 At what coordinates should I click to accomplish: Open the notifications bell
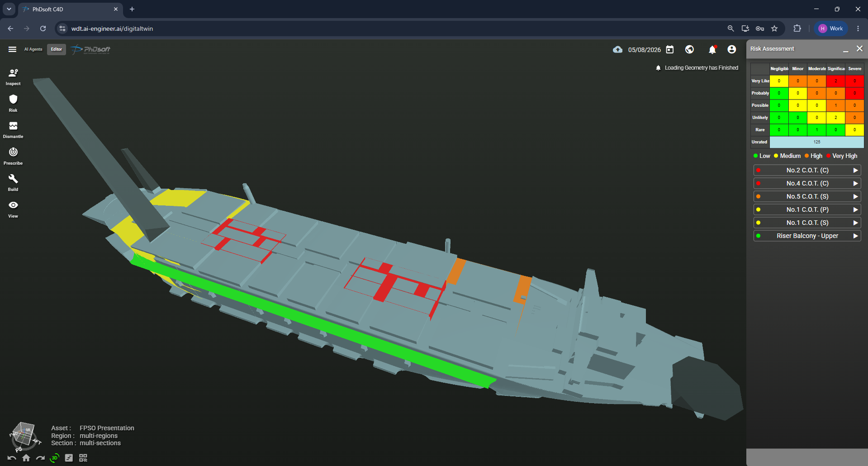[x=712, y=49]
